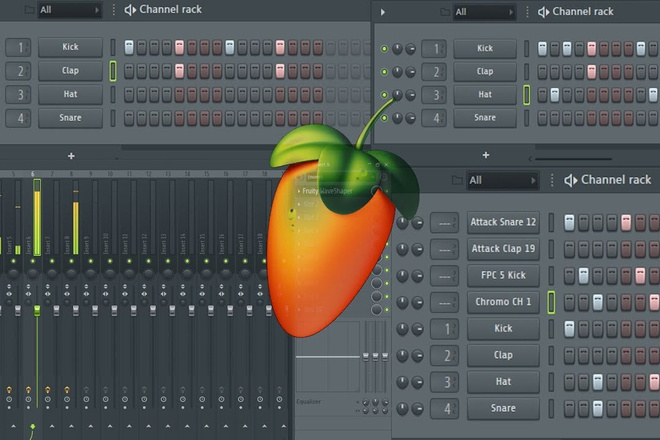Select Snare channel button in top-right rack
Viewport: 660px width, 440px height.
tap(485, 118)
